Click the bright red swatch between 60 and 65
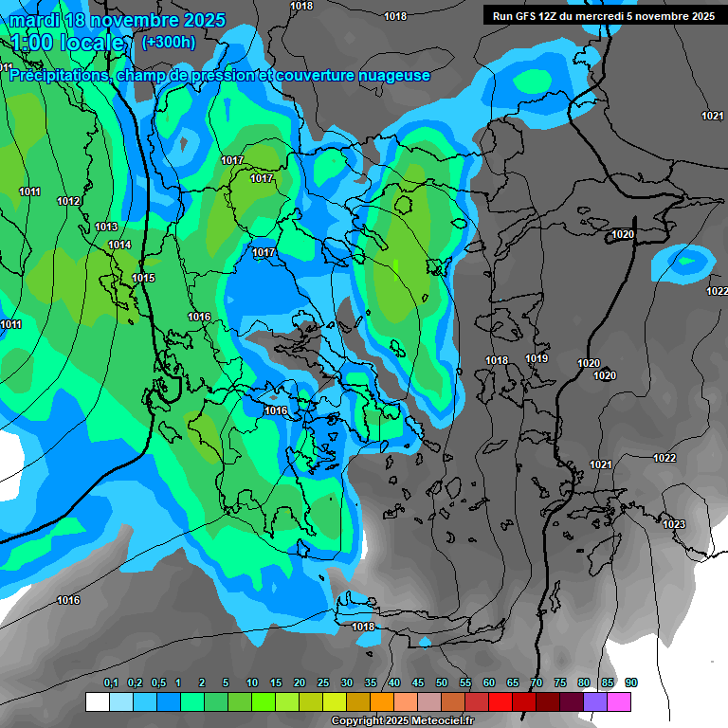The image size is (728, 728). (x=500, y=701)
